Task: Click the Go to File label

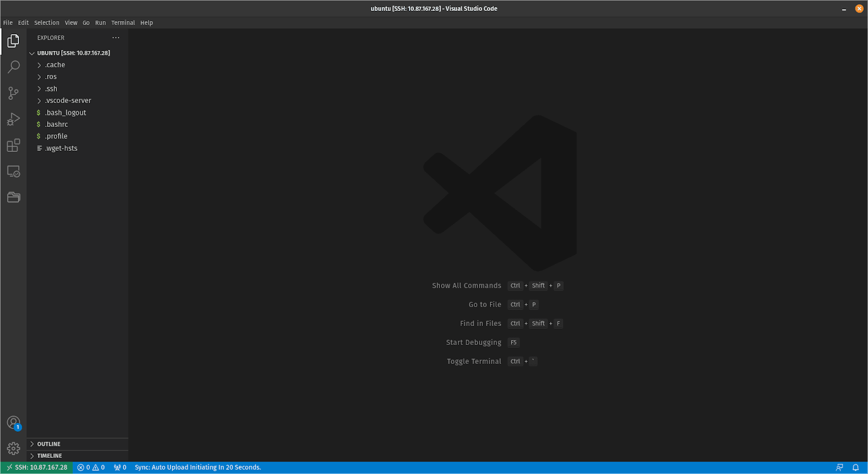Action: [x=485, y=304]
